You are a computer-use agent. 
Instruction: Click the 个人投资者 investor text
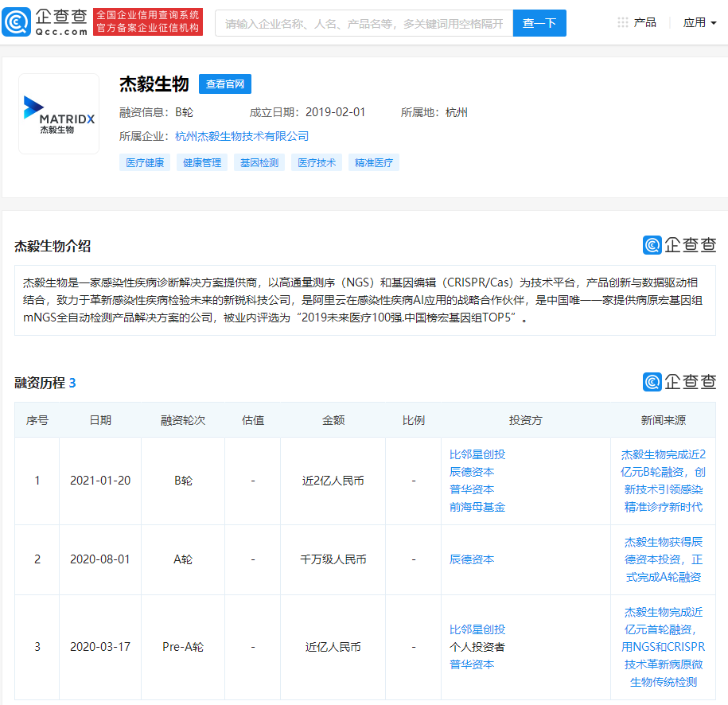(x=477, y=647)
